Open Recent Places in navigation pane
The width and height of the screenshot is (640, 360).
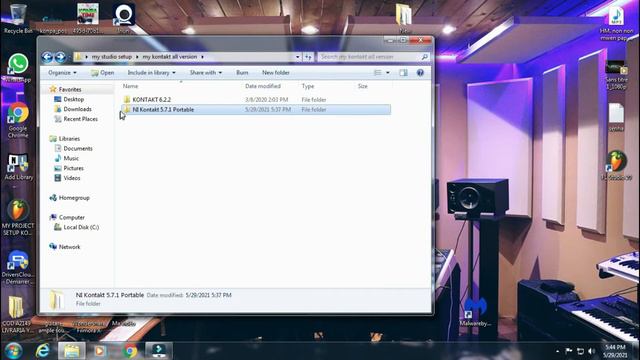(x=80, y=119)
